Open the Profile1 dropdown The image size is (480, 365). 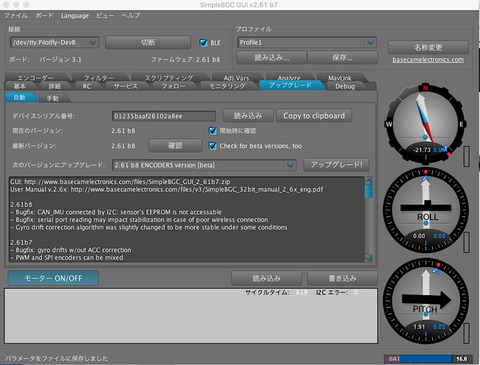click(307, 42)
